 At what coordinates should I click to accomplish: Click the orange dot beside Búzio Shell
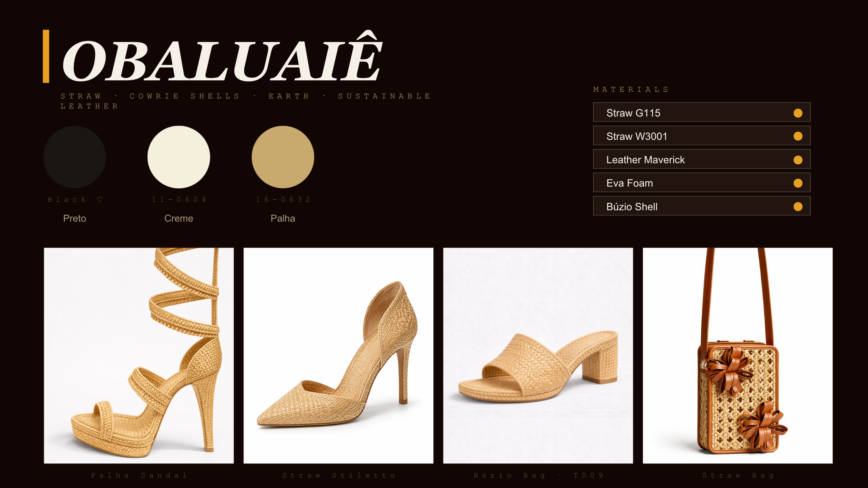798,206
